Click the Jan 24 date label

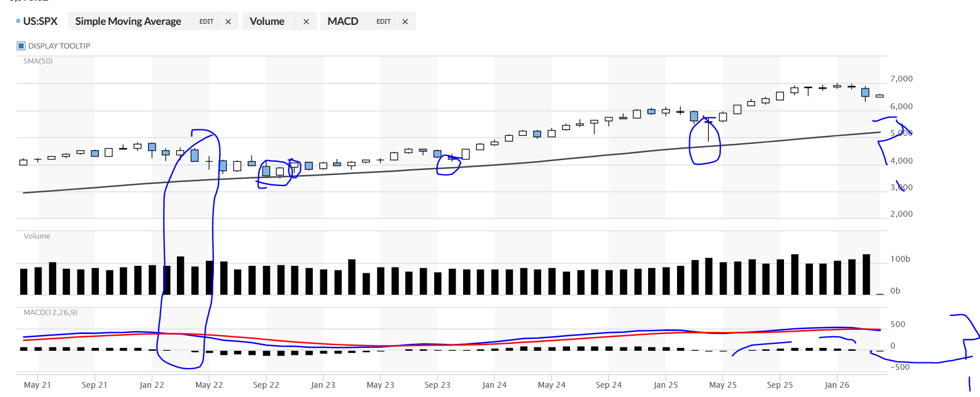click(x=494, y=385)
